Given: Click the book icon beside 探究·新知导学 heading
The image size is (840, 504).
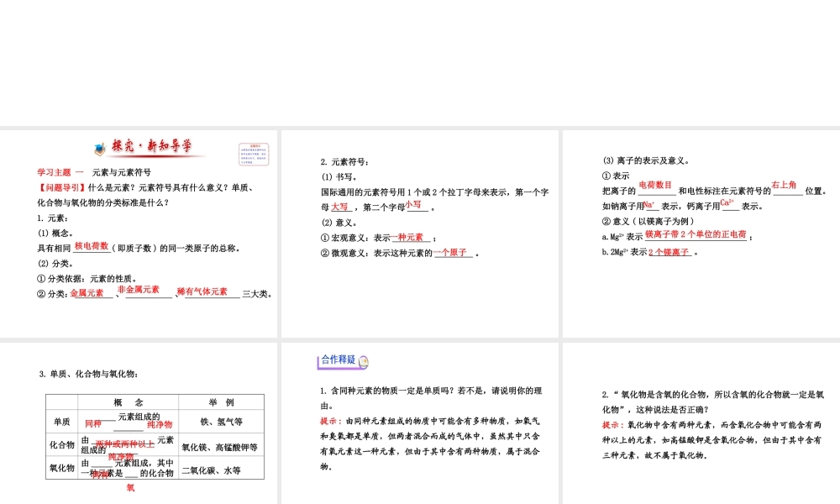Looking at the screenshot, I should [100, 149].
